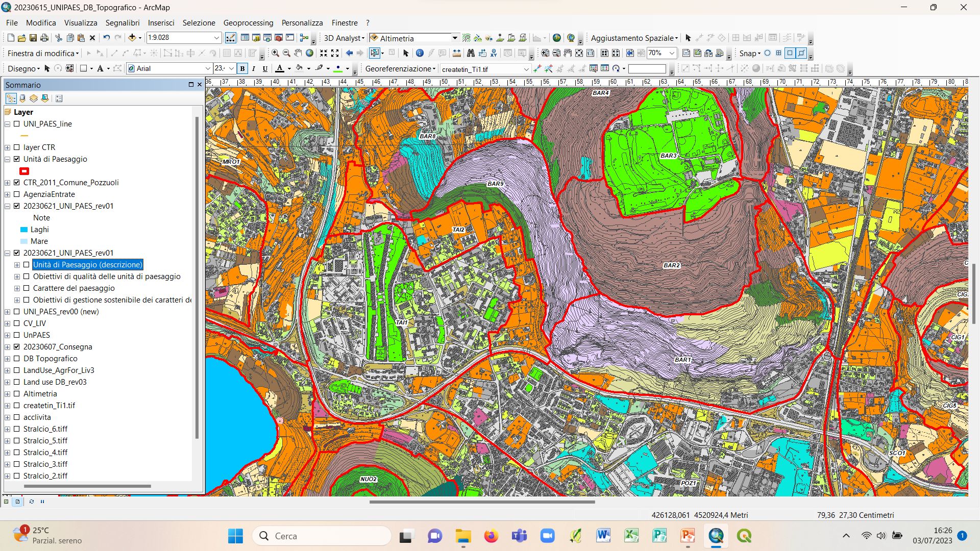Open the Georeferenziazione dropdown menu
The width and height of the screenshot is (980, 551).
tap(400, 68)
